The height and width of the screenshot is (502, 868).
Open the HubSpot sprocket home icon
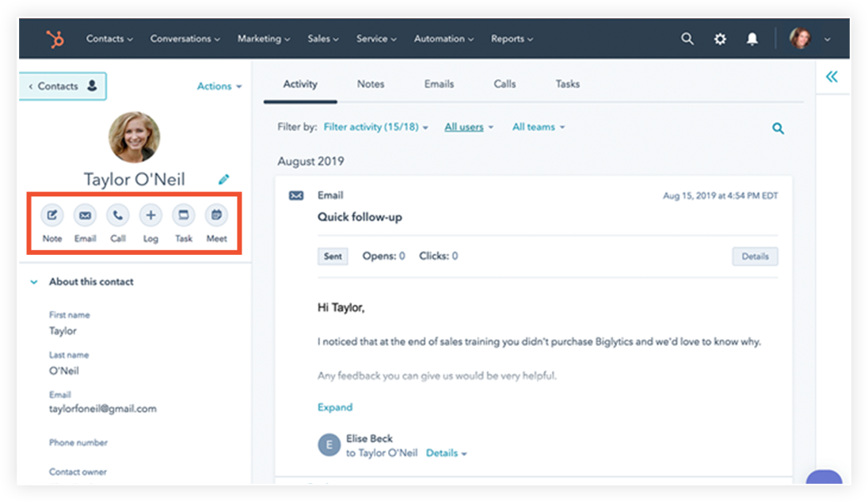click(x=54, y=38)
